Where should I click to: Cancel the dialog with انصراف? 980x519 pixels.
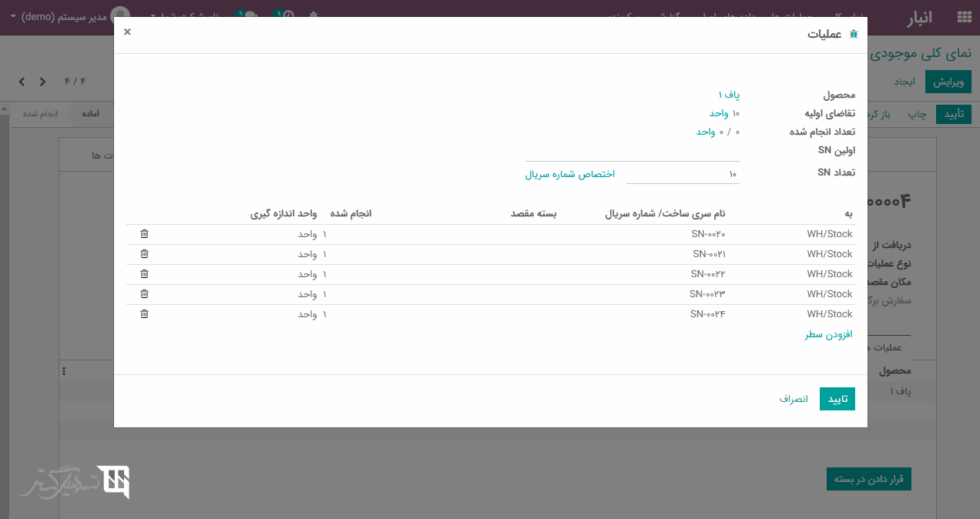(794, 399)
